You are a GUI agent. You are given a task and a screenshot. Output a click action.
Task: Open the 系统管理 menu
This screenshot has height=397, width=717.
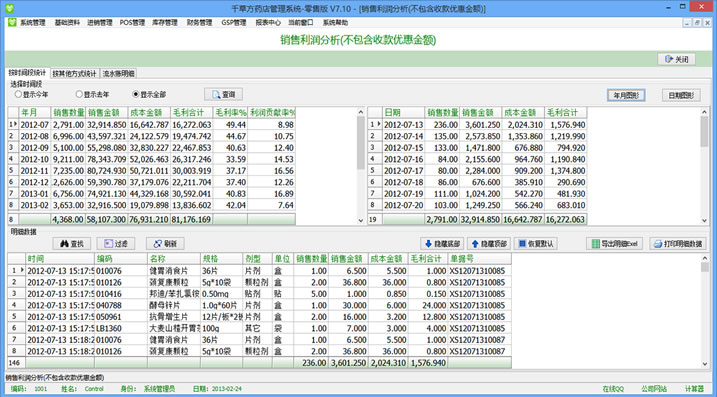[32, 22]
